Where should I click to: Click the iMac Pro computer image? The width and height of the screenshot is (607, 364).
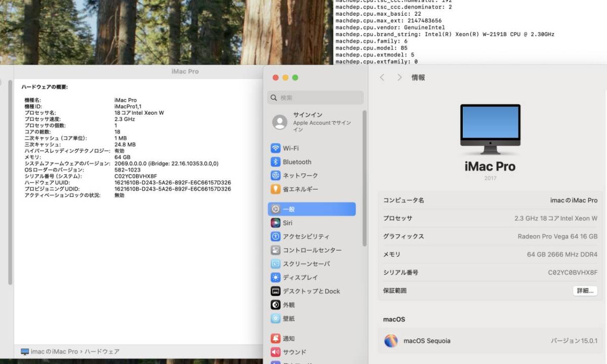coord(490,129)
